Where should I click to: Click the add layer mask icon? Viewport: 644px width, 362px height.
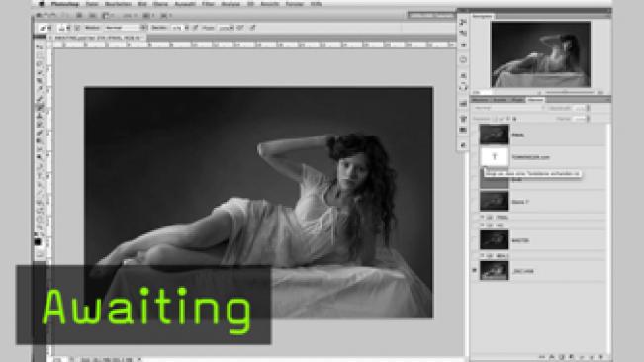pos(562,357)
